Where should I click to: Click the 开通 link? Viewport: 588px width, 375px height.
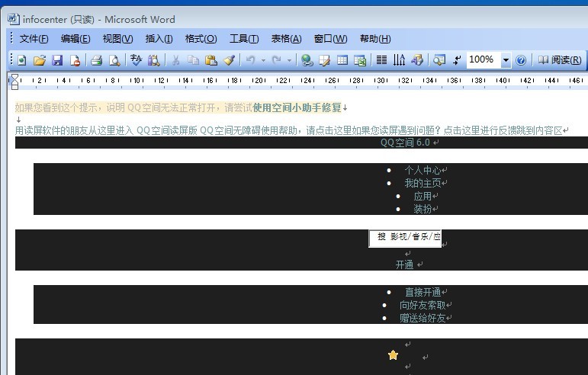point(405,264)
